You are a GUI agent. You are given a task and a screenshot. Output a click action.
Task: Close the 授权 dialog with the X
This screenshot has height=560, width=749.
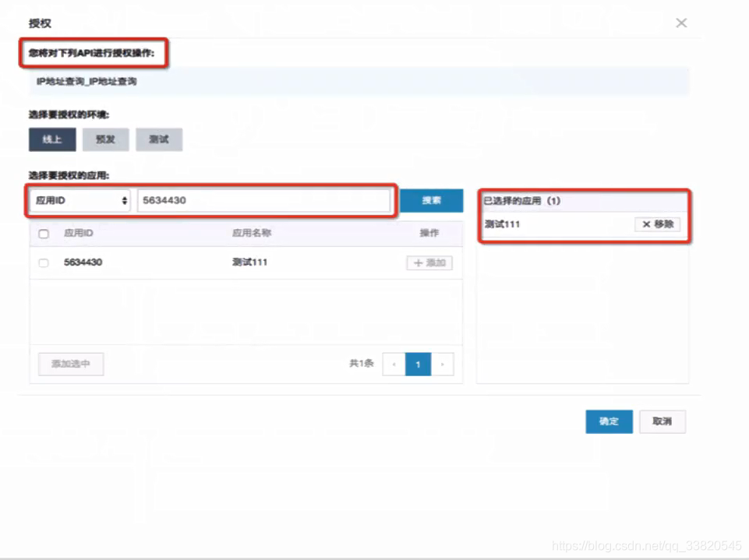click(x=681, y=23)
